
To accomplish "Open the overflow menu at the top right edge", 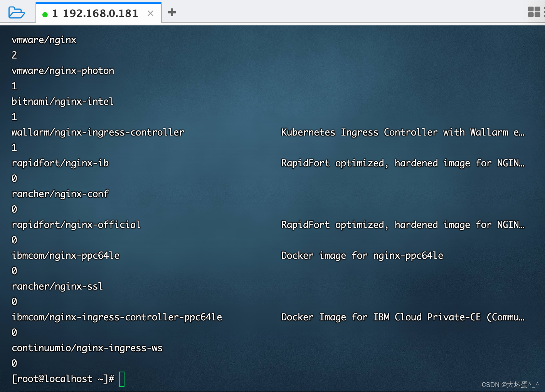I will click(544, 12).
